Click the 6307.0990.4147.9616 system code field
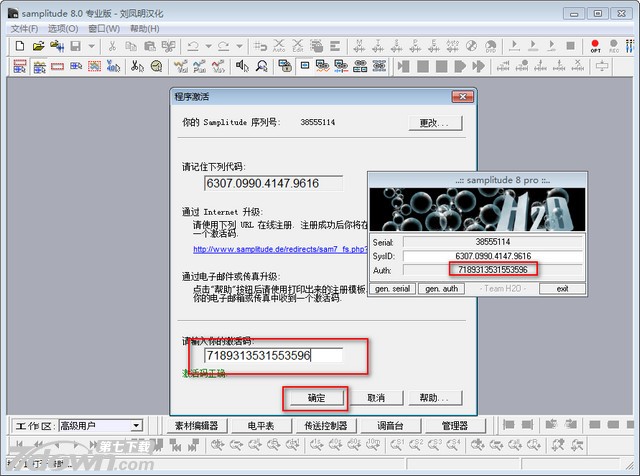 [273, 183]
